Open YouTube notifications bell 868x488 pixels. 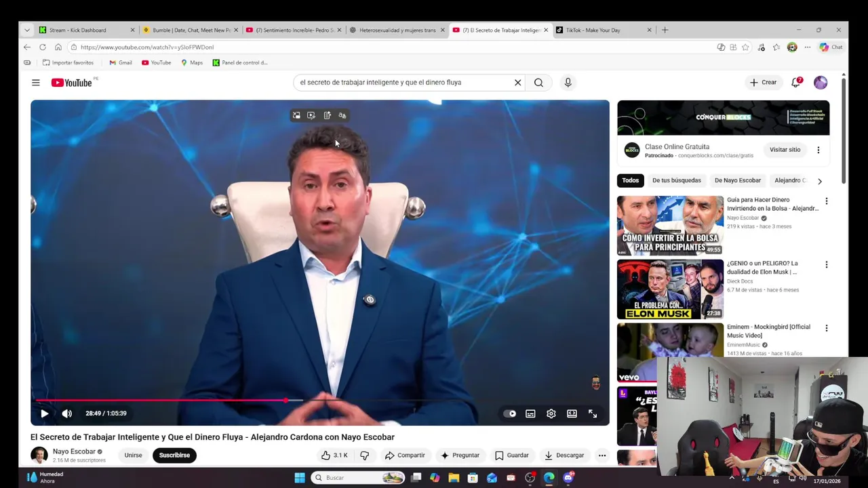click(x=796, y=83)
